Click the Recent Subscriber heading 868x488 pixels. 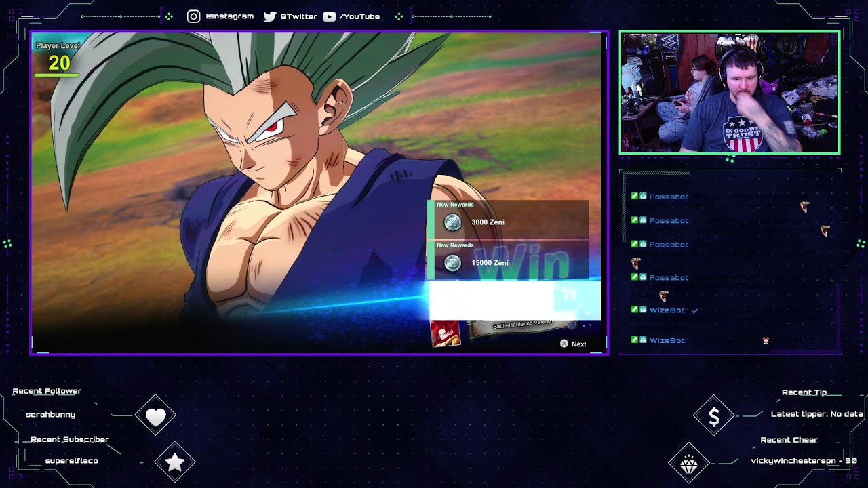coord(70,439)
